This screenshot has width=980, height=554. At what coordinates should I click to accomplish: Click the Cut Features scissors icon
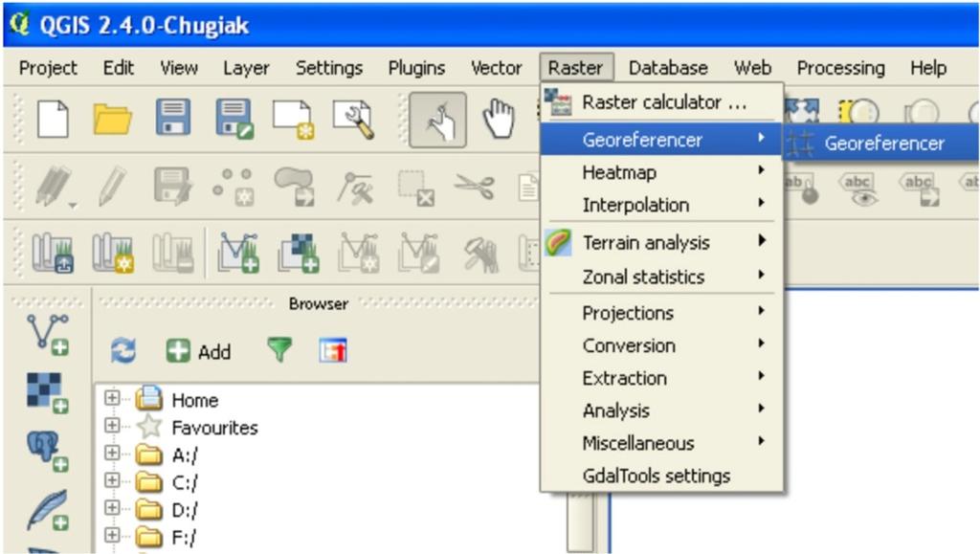tap(475, 187)
